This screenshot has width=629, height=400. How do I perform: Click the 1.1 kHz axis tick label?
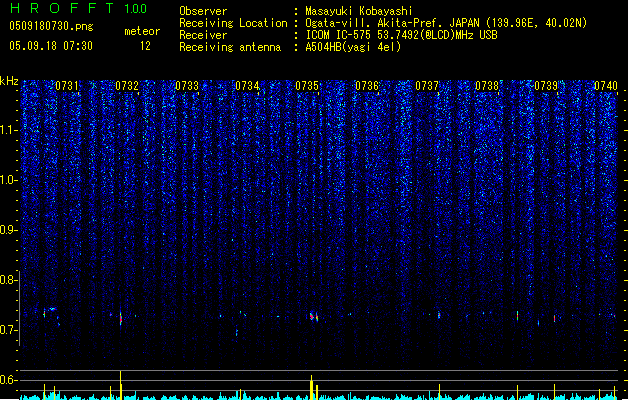[x=9, y=130]
